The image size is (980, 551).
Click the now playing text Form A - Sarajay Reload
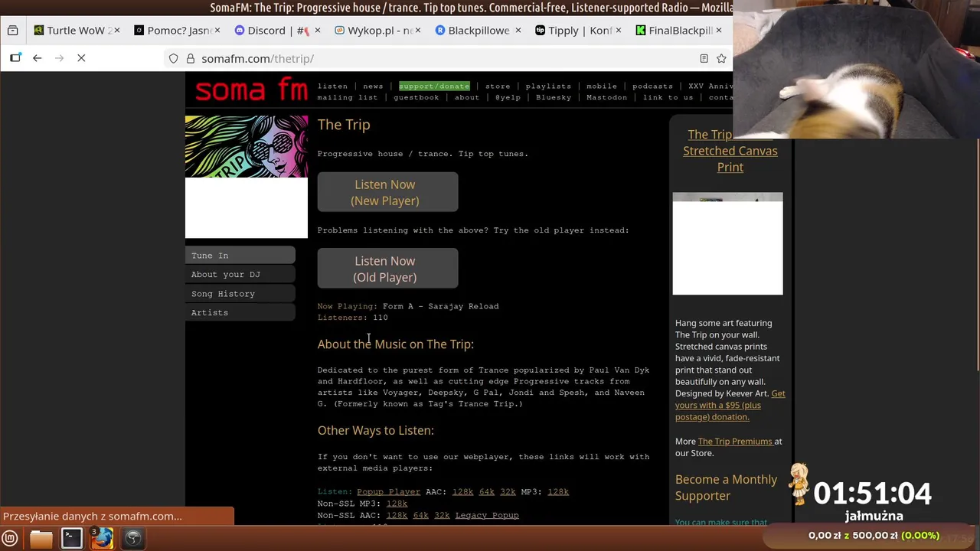[440, 306]
